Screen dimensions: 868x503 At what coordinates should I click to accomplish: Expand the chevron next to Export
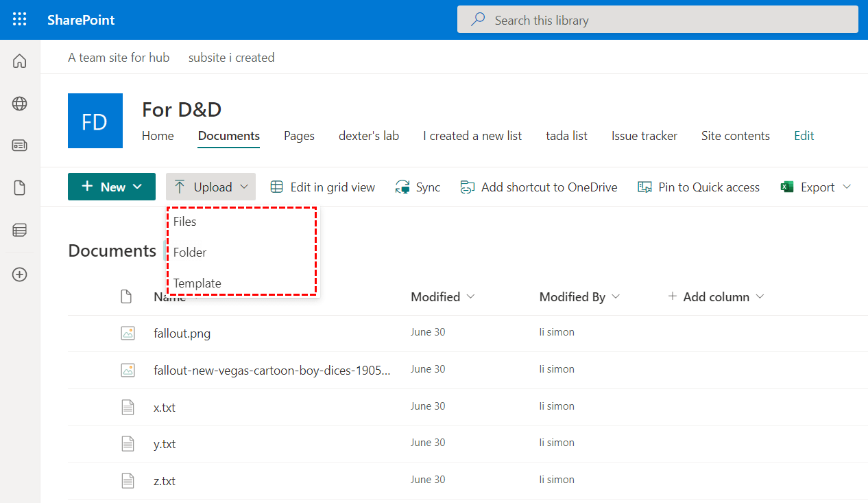847,187
